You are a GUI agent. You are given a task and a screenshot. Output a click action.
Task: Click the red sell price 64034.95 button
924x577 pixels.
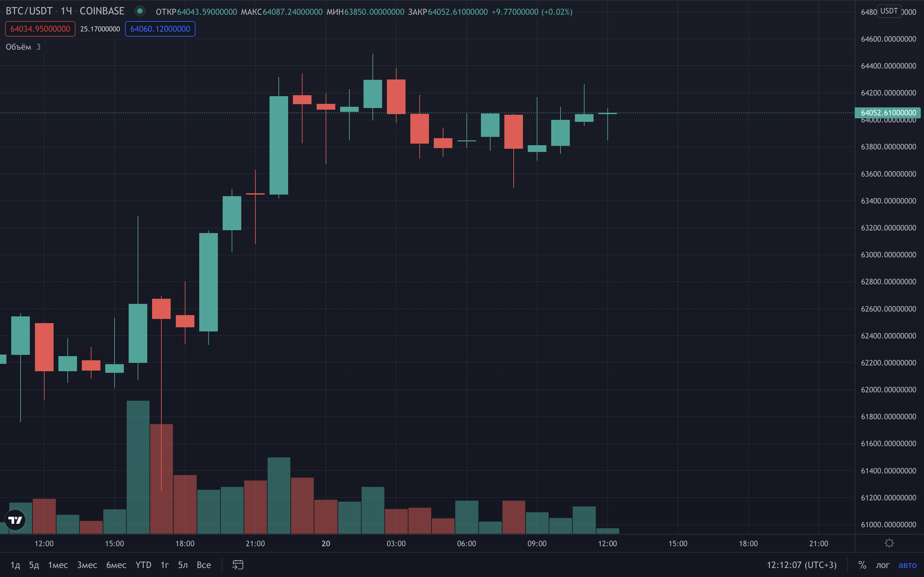[x=40, y=29]
